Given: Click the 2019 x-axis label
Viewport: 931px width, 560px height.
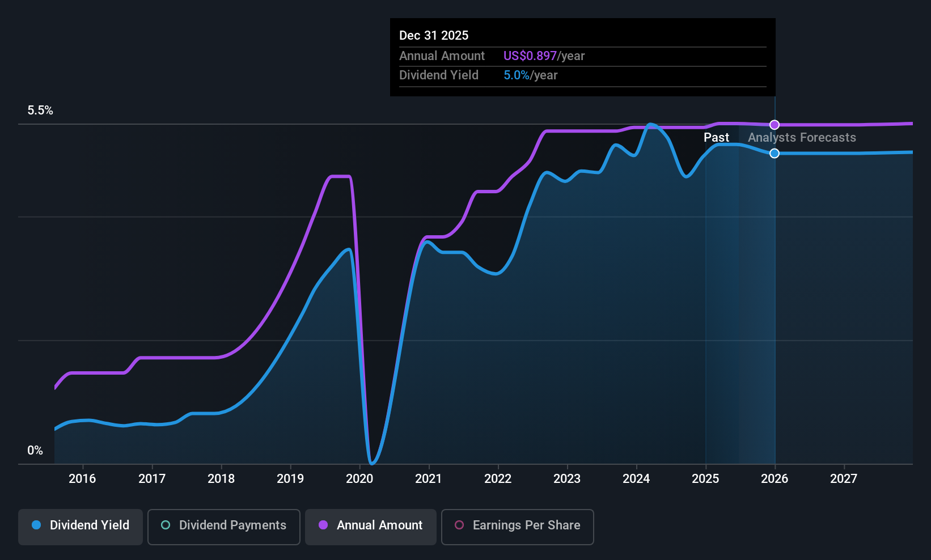Looking at the screenshot, I should click(290, 478).
